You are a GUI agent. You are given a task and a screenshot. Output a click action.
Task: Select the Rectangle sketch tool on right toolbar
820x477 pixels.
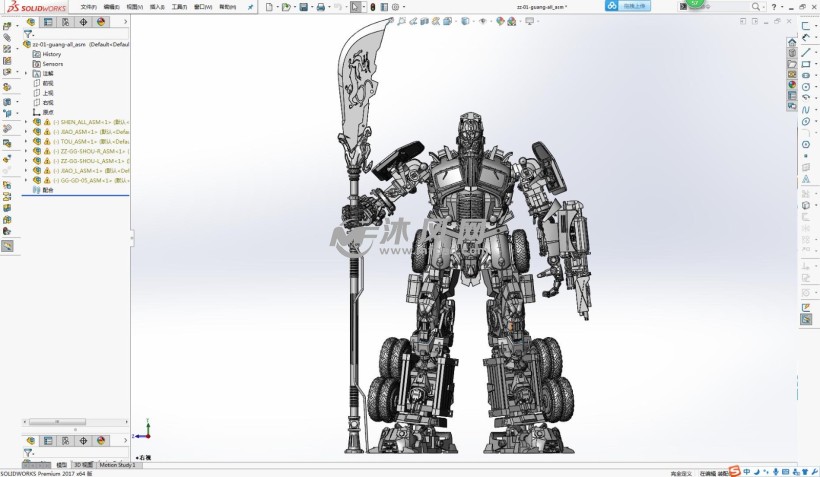tap(806, 64)
